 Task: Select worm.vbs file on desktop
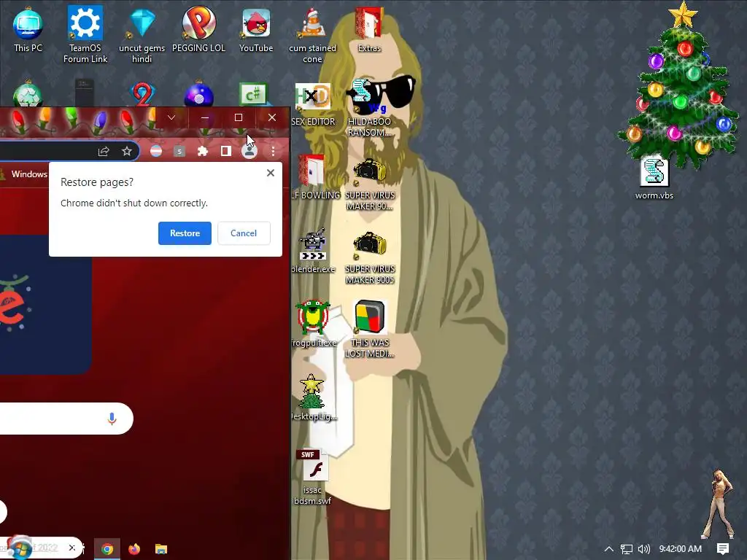coord(654,178)
